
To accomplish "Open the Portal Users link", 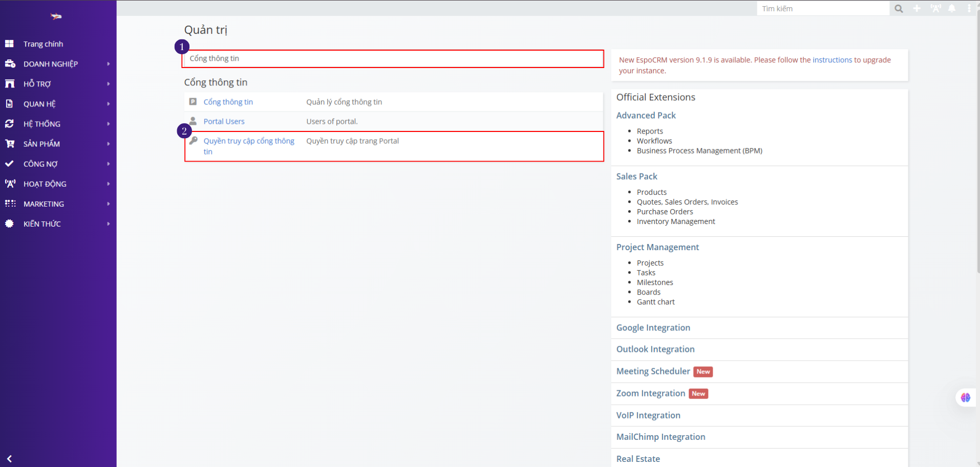I will click(x=224, y=121).
